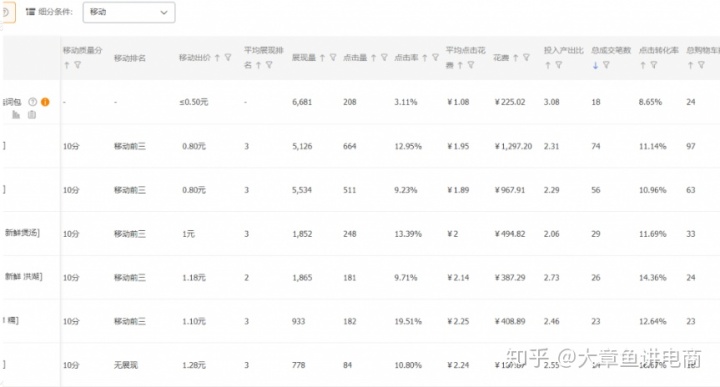720x387 pixels.
Task: Click the 总成交笔数 header label
Action: [611, 50]
